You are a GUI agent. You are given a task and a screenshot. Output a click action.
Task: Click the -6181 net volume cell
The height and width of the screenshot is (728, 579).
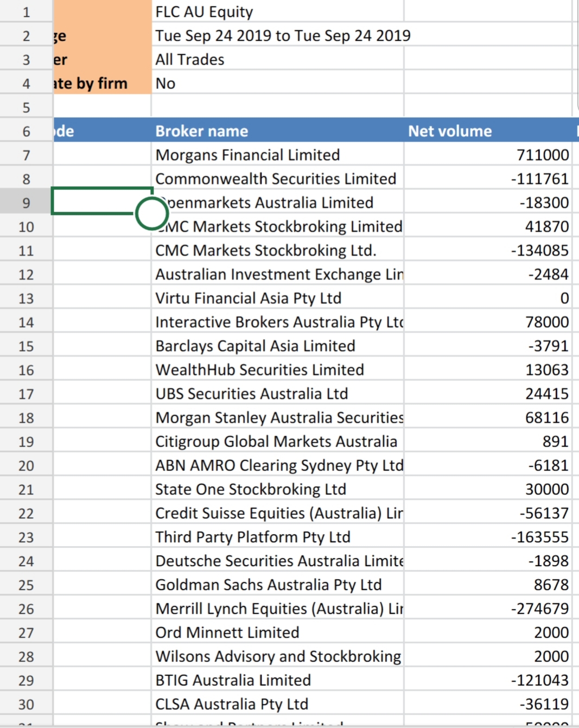(x=488, y=465)
